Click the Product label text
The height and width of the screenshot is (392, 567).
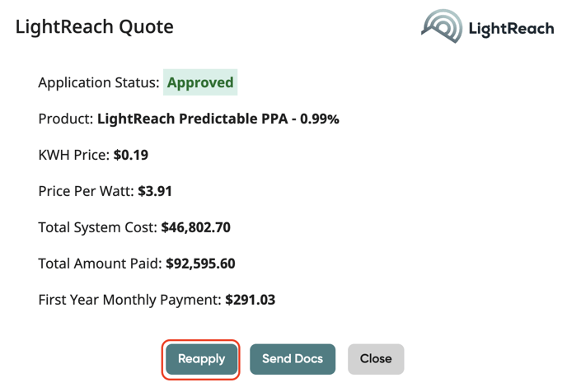(x=66, y=119)
